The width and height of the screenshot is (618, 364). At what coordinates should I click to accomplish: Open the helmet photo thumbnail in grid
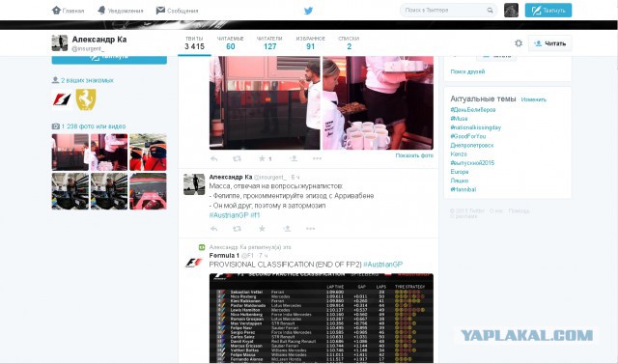[148, 152]
